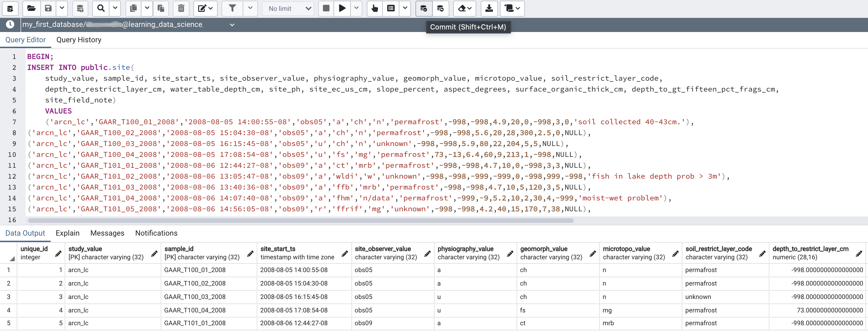Open the No limit rows dropdown
This screenshot has height=331, width=868.
point(288,8)
